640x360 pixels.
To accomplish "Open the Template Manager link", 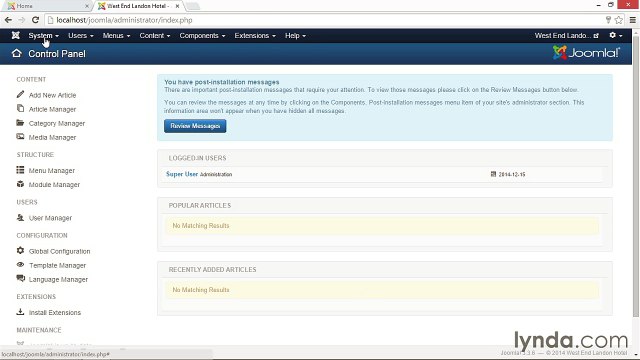I will click(x=57, y=265).
